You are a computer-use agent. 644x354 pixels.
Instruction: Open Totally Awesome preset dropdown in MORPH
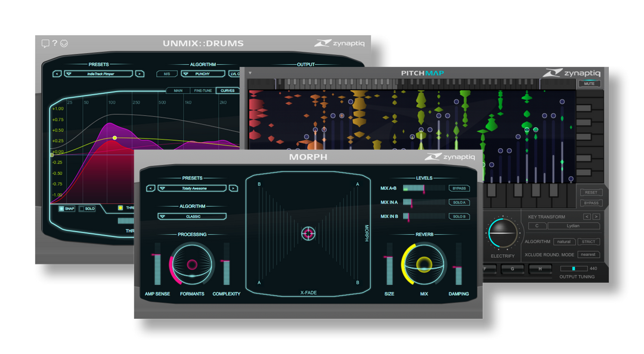192,188
